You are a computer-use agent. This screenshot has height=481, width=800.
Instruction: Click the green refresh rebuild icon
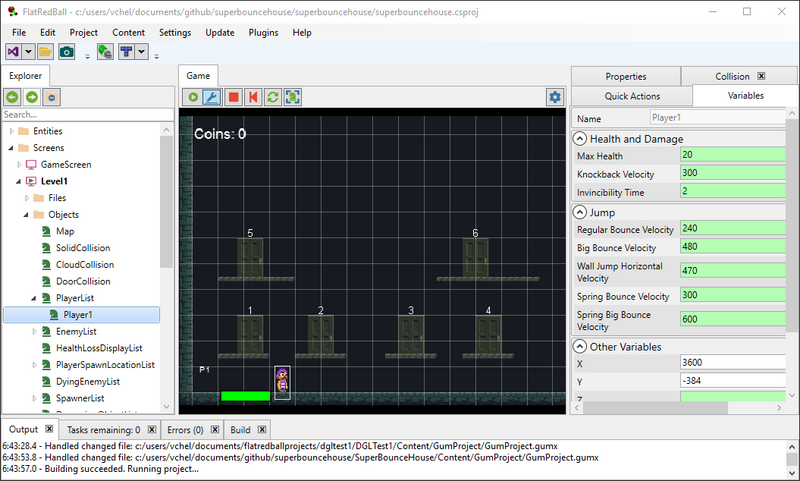(273, 97)
